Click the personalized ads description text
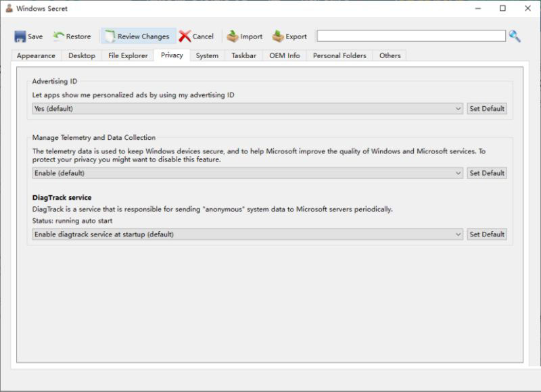Viewport: 541px width, 392px height. [133, 95]
